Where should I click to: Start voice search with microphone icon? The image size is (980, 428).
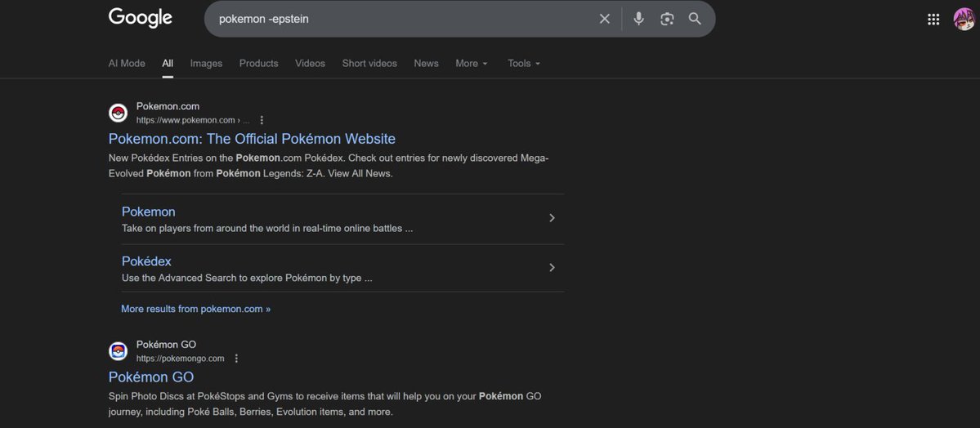click(638, 19)
